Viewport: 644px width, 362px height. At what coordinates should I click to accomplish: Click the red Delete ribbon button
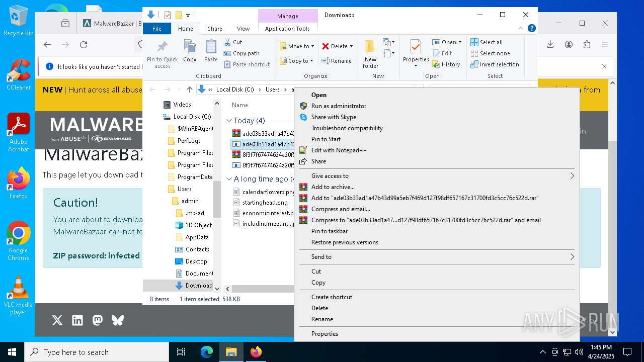coord(335,46)
